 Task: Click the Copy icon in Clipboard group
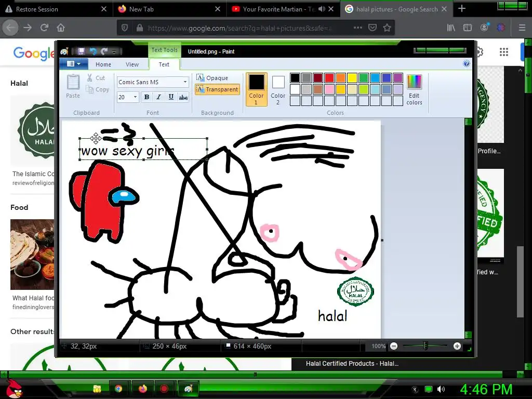point(89,89)
